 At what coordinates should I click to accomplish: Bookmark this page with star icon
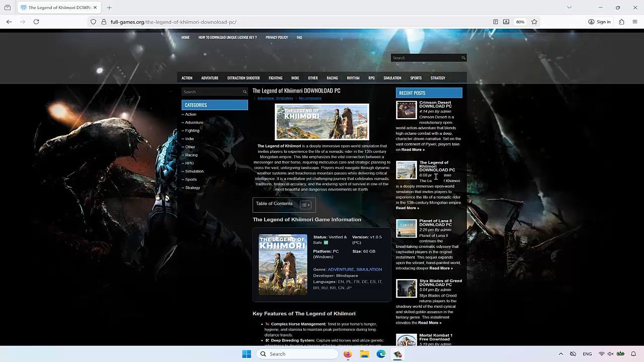pyautogui.click(x=534, y=22)
